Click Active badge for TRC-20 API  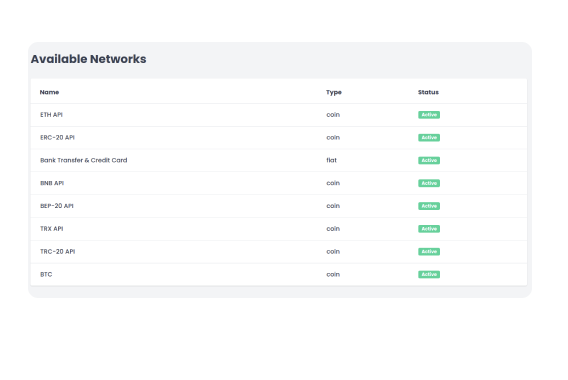click(429, 252)
